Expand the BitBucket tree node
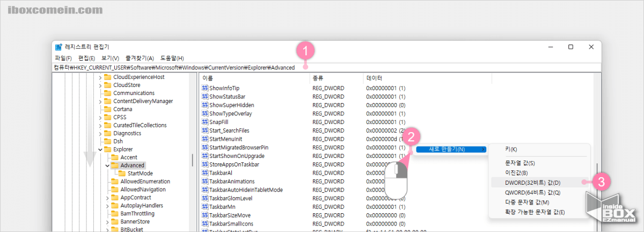644x232 pixels. pyautogui.click(x=107, y=230)
